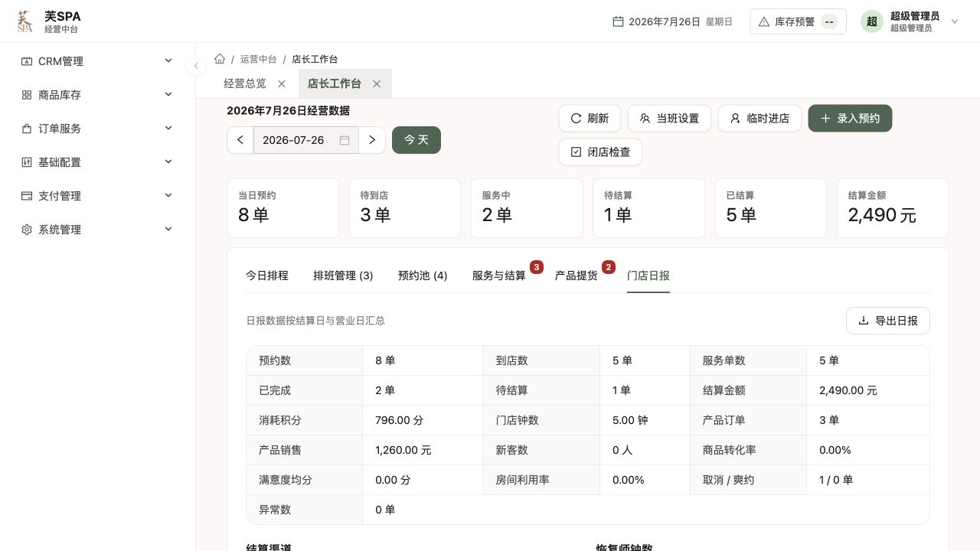Go to next day with right arrow
Image resolution: width=980 pixels, height=551 pixels.
tap(372, 140)
